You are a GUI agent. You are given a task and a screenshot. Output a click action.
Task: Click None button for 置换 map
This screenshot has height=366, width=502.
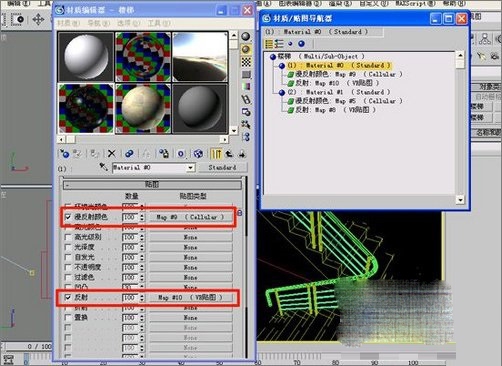(x=190, y=317)
